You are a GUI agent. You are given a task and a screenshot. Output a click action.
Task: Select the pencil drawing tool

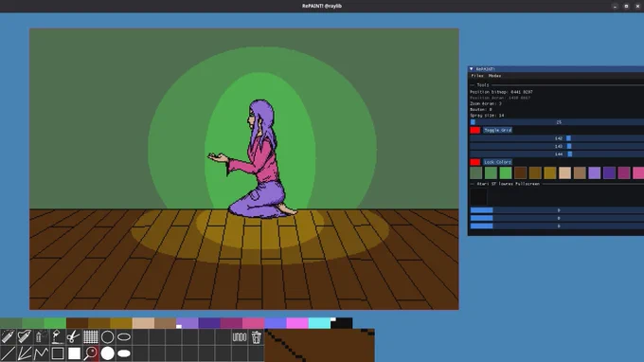[8, 337]
